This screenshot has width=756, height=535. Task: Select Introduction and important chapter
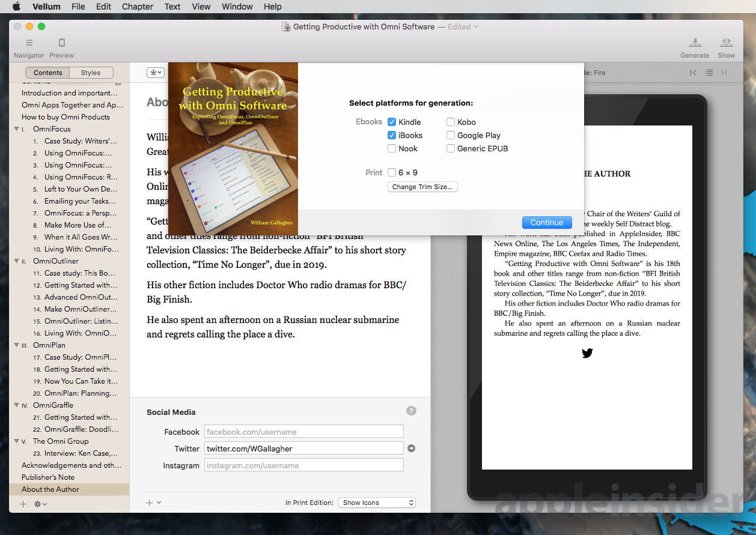tap(69, 93)
